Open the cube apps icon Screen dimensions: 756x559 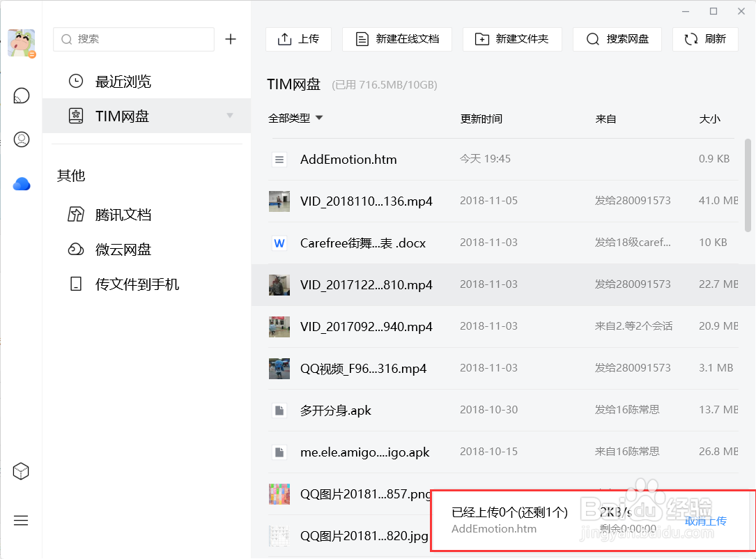pyautogui.click(x=21, y=471)
